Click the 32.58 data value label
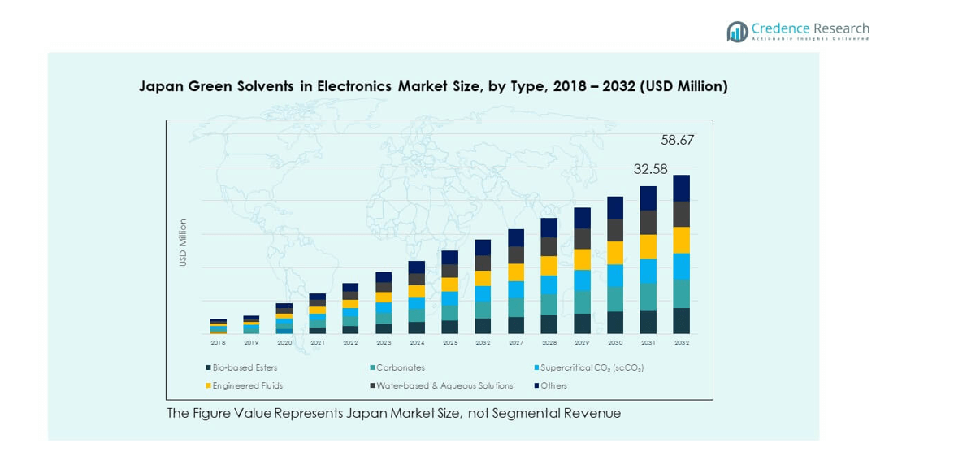 pos(650,169)
